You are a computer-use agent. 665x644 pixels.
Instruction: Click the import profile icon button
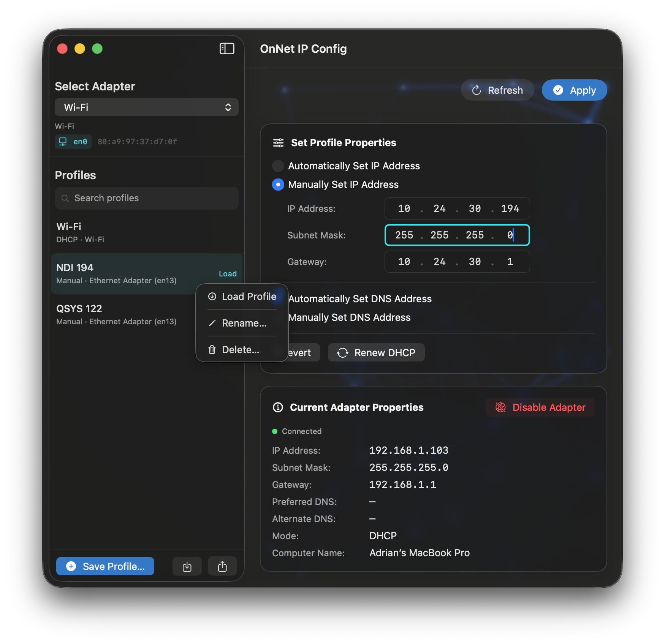[x=187, y=566]
